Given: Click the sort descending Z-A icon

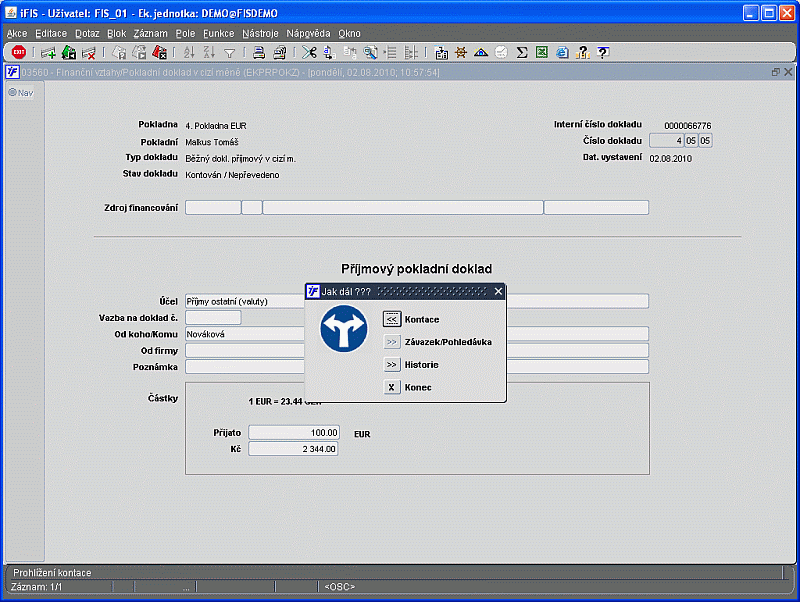Looking at the screenshot, I should tap(209, 52).
